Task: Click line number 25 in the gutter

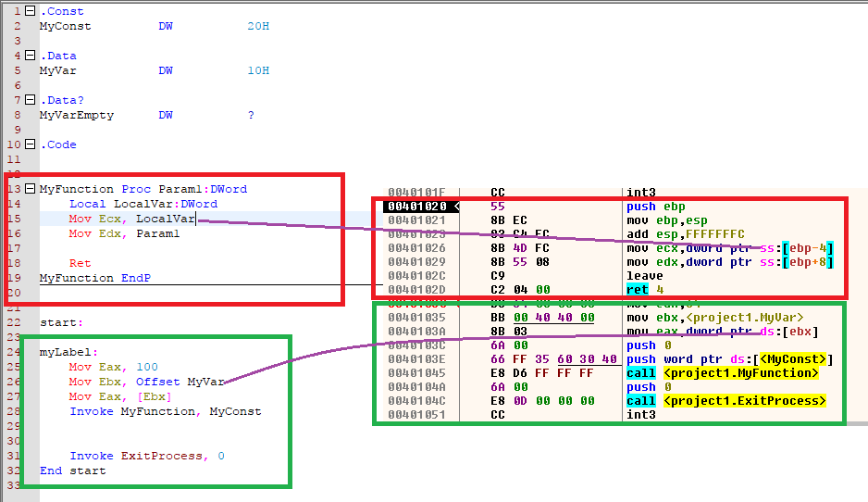Action: pyautogui.click(x=15, y=367)
